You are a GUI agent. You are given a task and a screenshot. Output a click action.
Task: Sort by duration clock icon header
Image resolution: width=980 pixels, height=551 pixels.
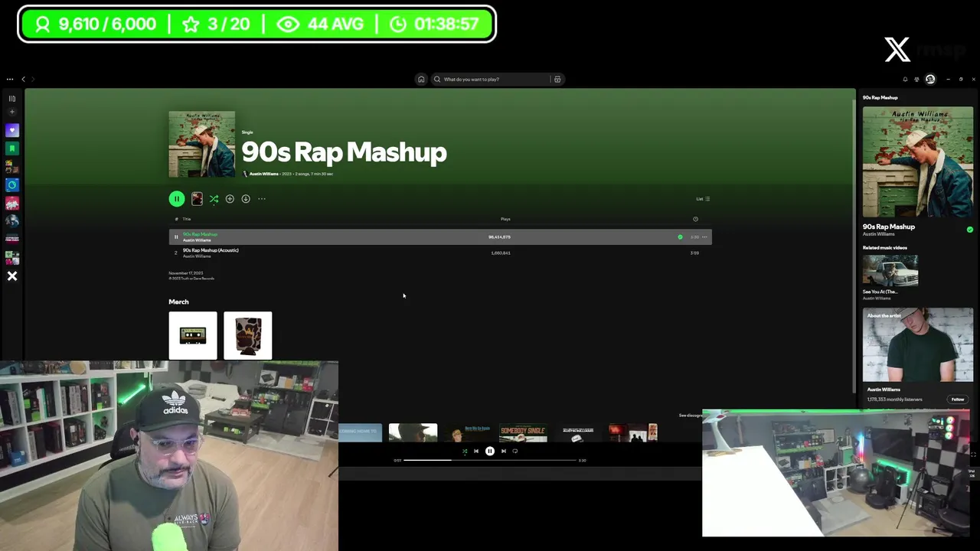click(x=695, y=219)
